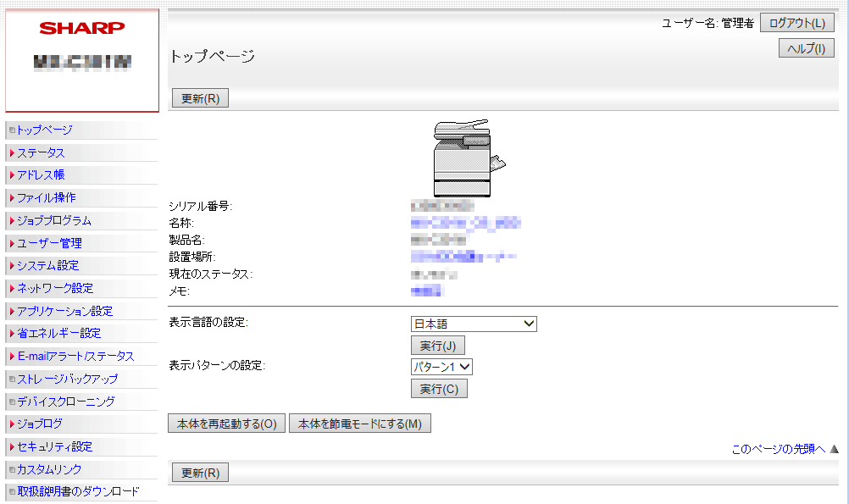Open the 表示言語 dropdown showing 日本語
This screenshot has width=849, height=504.
pyautogui.click(x=473, y=324)
